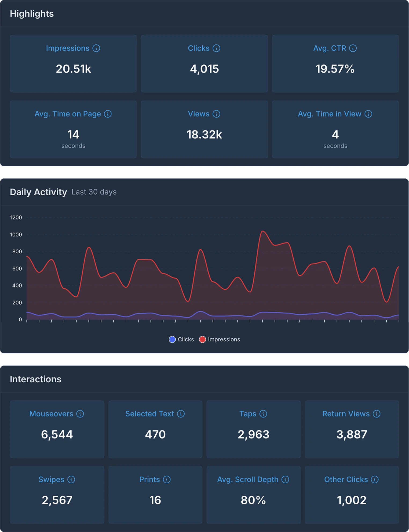Click the 1,002 other clicks value
Viewport: 409px width, 532px height.
coord(352,501)
